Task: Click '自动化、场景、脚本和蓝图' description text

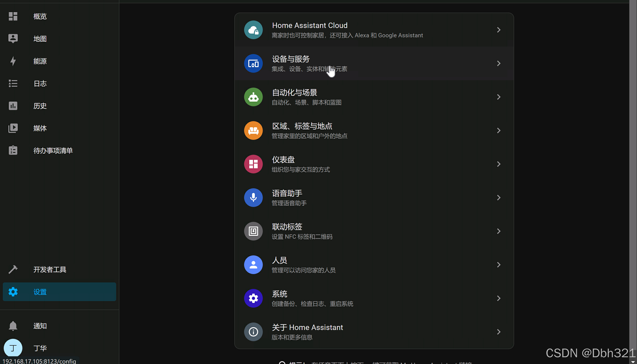Action: [306, 103]
